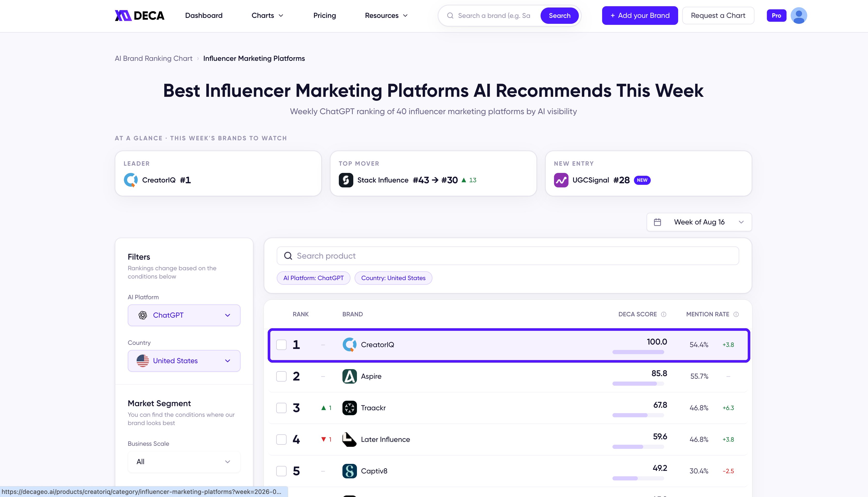Screen dimensions: 868x497
Task: Click the BRAND column header
Action: click(x=353, y=315)
